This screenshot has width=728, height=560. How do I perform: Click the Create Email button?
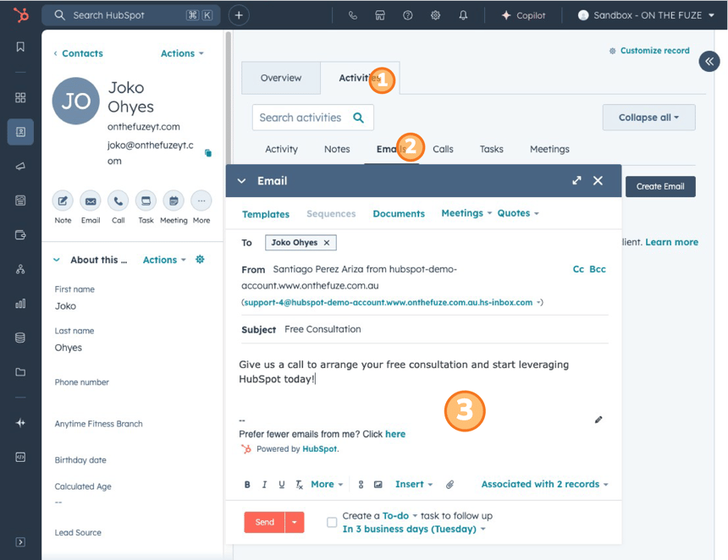point(660,186)
